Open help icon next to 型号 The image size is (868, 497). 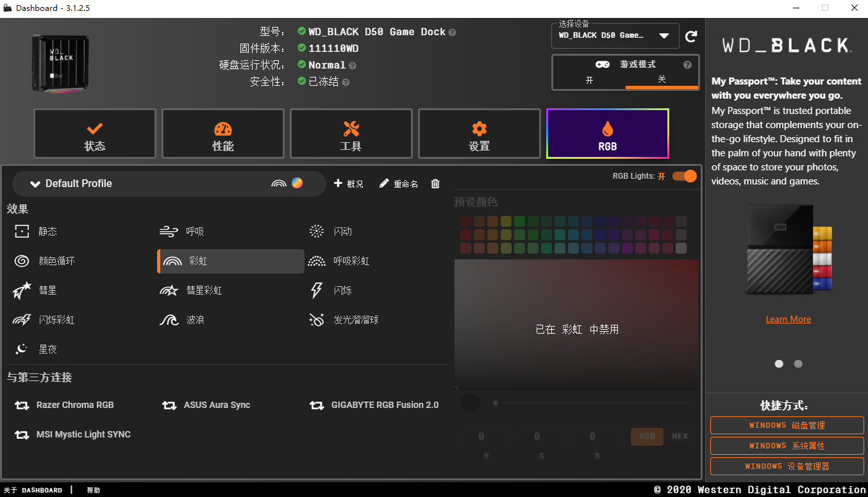pyautogui.click(x=452, y=32)
